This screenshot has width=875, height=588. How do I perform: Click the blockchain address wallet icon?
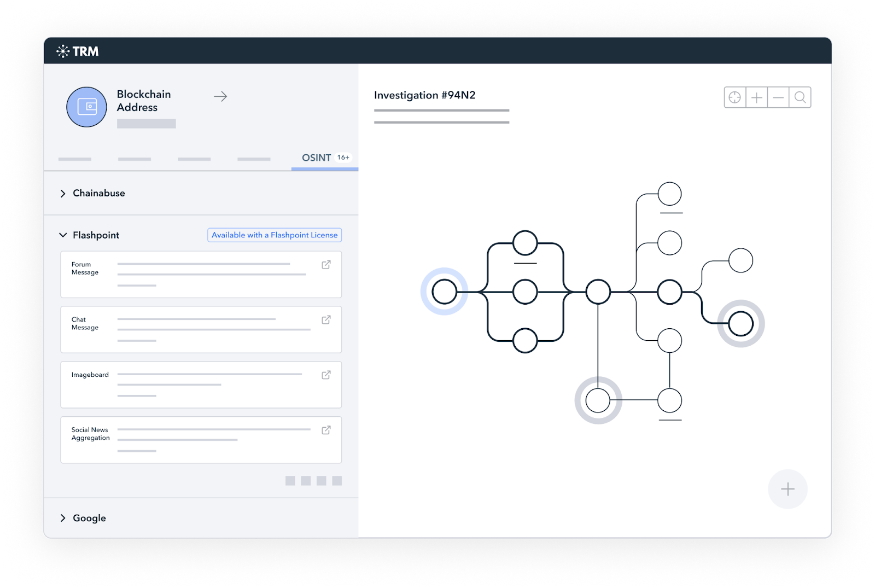click(86, 107)
